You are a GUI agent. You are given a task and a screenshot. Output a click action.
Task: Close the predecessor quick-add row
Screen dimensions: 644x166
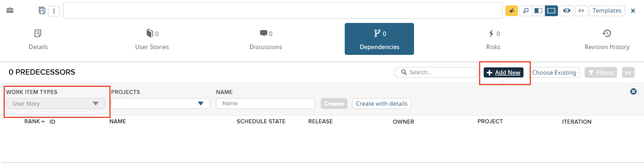(x=633, y=92)
